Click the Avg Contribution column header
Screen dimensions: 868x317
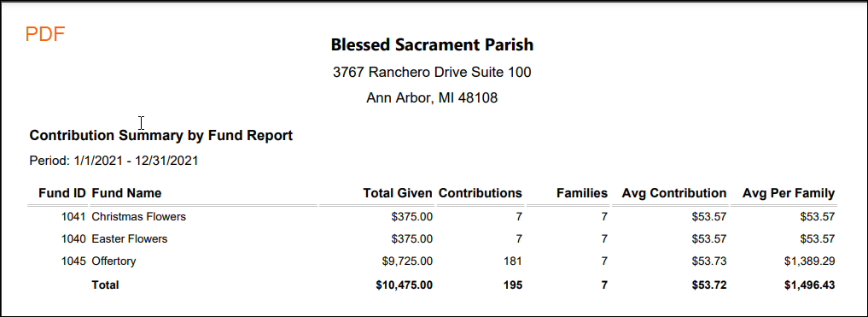click(x=673, y=193)
